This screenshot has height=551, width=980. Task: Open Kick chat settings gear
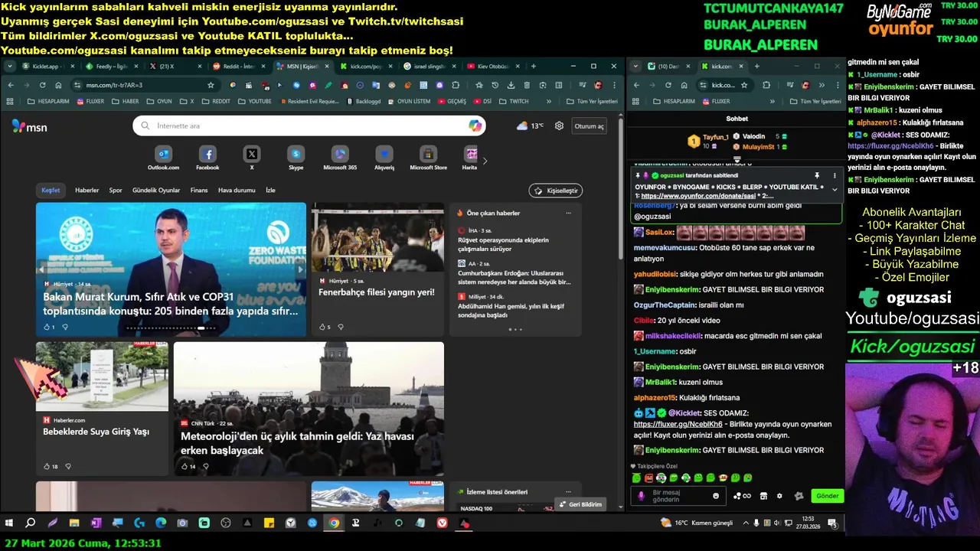pyautogui.click(x=779, y=496)
